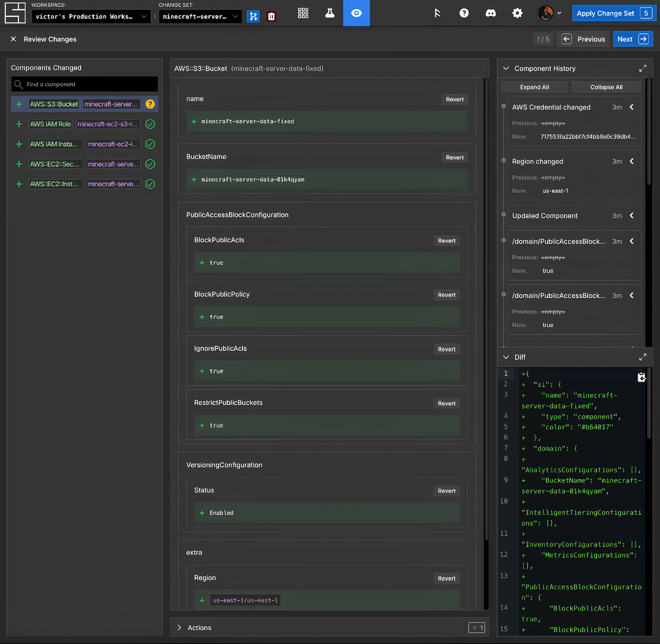Revert the BlockPublicAcls value

(x=446, y=241)
